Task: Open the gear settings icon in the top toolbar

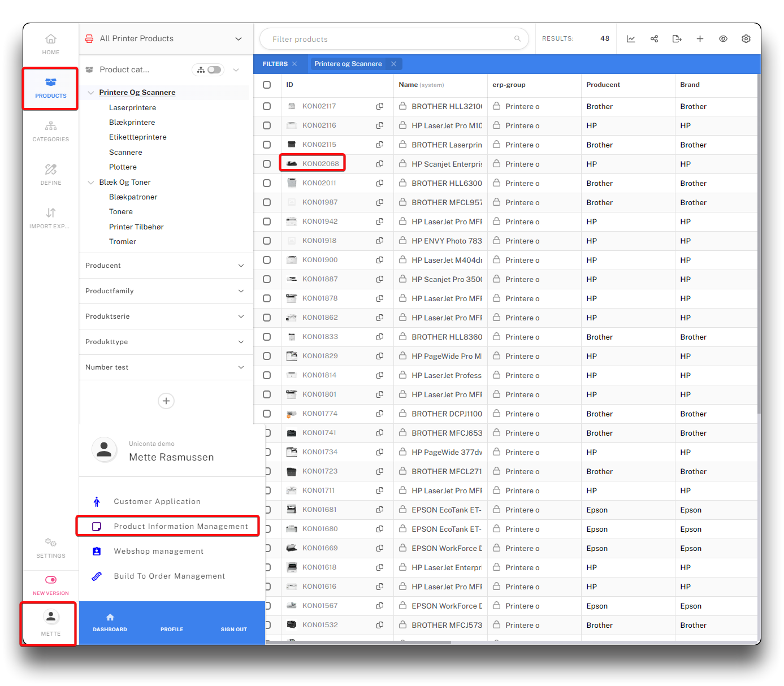Action: tap(746, 39)
